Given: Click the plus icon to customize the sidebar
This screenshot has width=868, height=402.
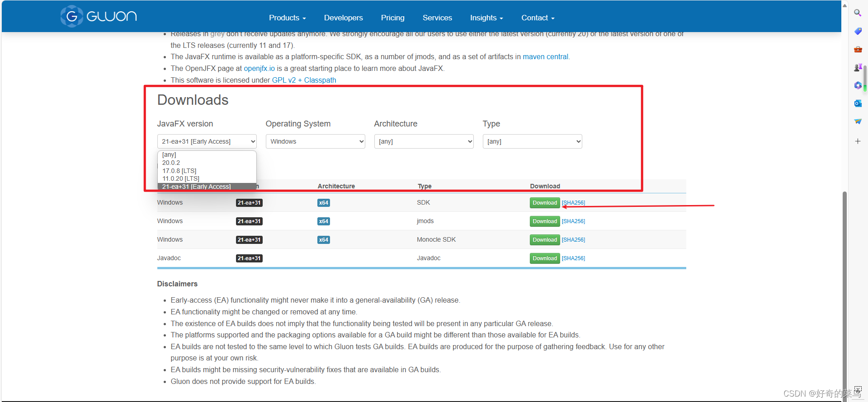Looking at the screenshot, I should point(858,141).
